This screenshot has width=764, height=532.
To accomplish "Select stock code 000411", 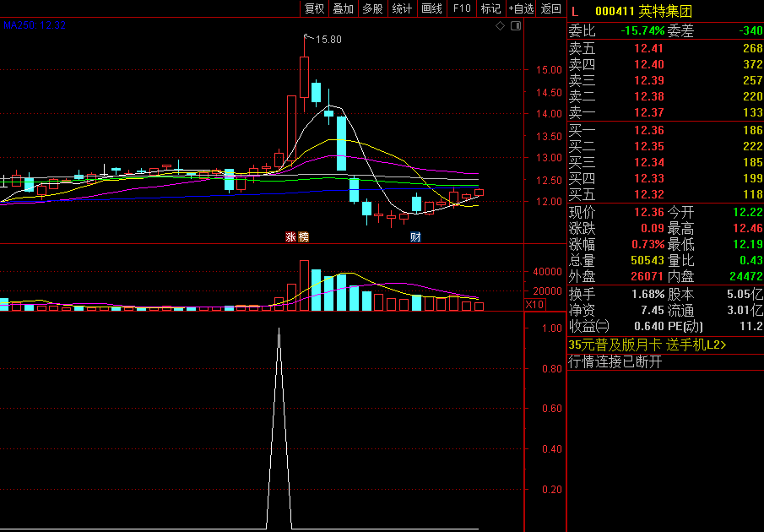I will coord(615,11).
